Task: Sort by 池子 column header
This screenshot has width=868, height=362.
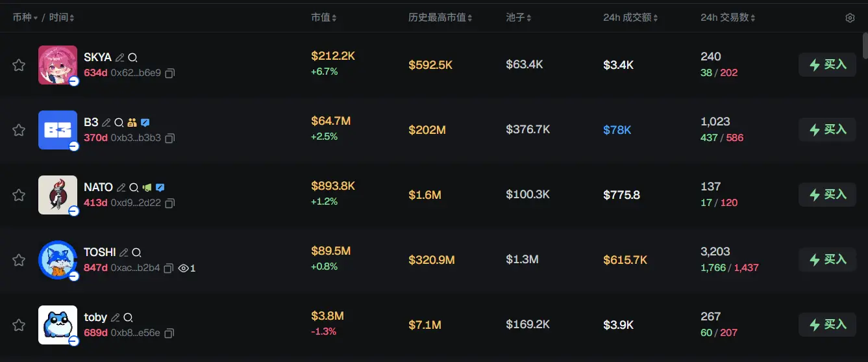Action: click(x=519, y=18)
